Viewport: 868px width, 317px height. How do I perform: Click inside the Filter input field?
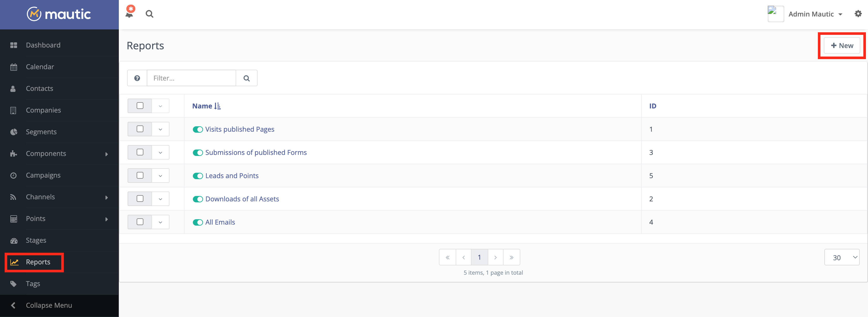click(191, 78)
